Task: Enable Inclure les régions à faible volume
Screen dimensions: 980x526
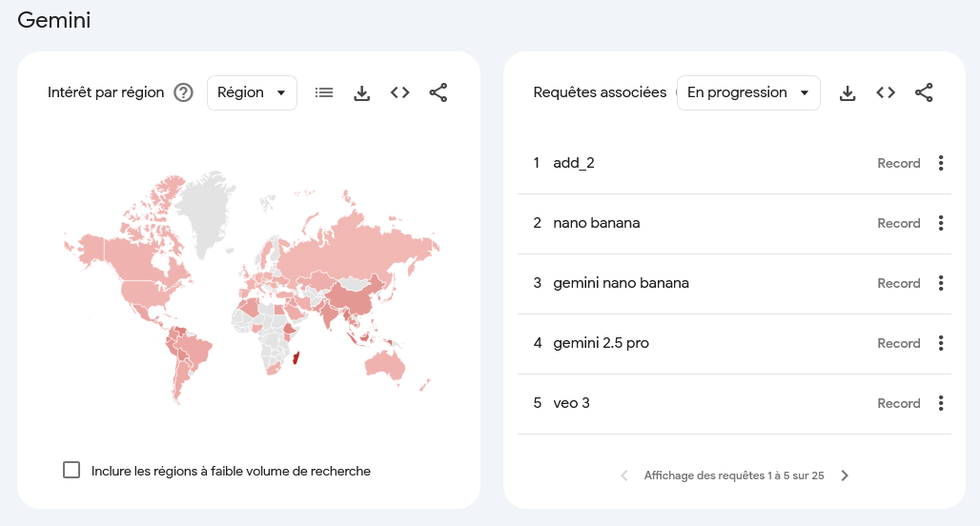Action: tap(71, 470)
